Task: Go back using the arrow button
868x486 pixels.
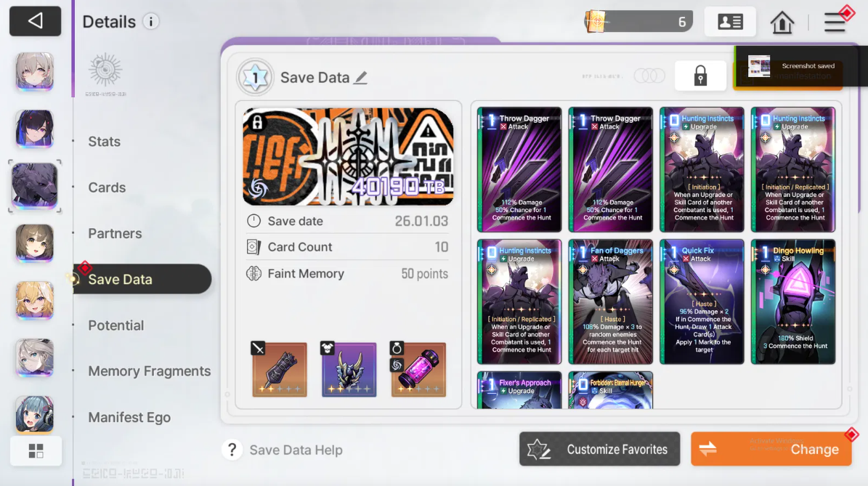Action: [x=35, y=21]
